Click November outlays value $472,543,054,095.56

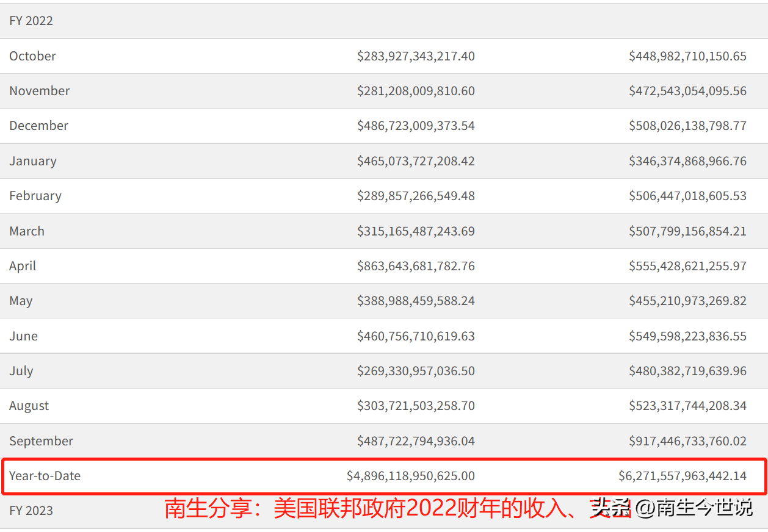pos(687,91)
